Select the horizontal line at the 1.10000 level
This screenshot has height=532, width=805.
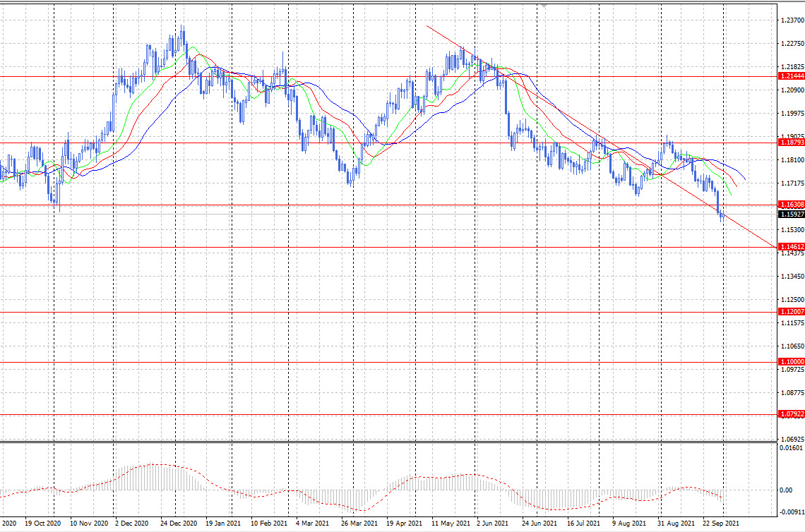[388, 362]
